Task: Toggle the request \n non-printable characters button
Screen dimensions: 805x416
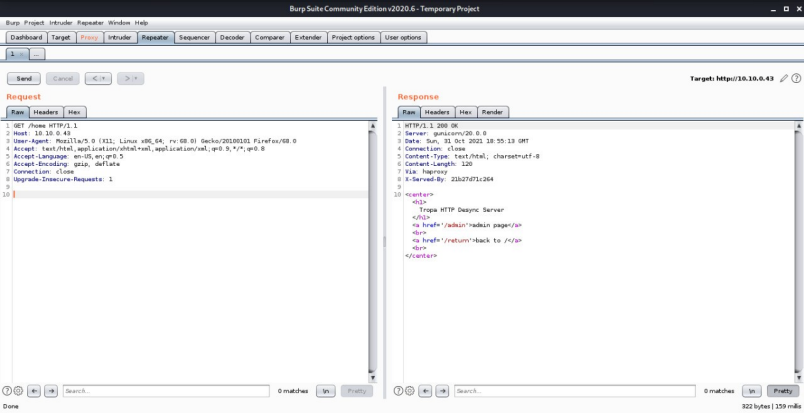Action: (x=326, y=391)
